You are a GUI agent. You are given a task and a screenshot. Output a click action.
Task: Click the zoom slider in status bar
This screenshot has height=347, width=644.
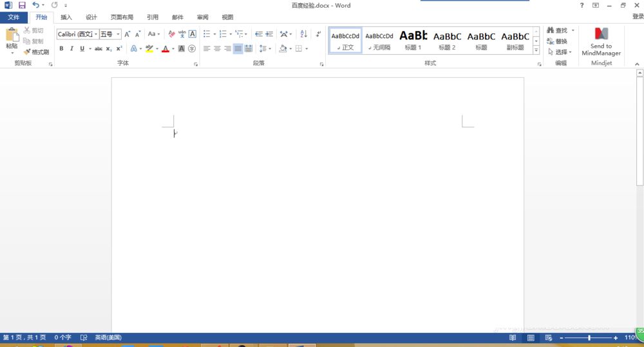(x=589, y=337)
